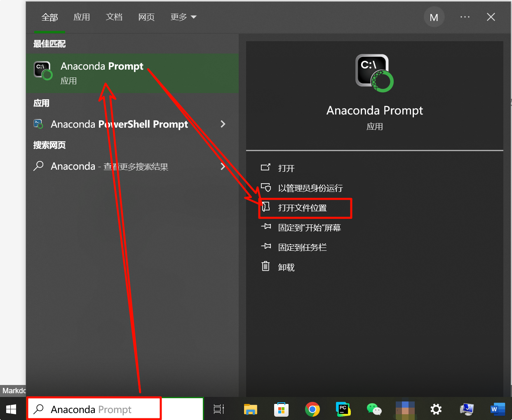Switch to the 全部 search tab
The width and height of the screenshot is (512, 420).
49,17
